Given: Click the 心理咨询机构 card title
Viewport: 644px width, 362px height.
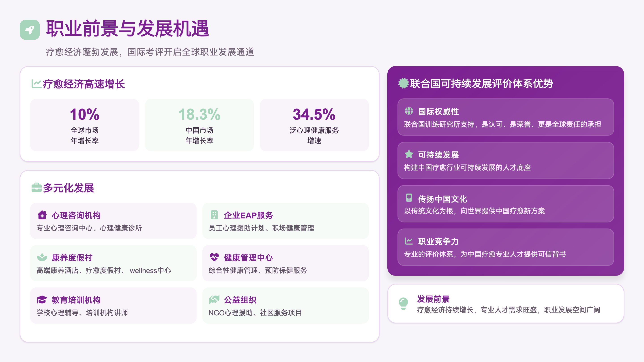Looking at the screenshot, I should 76,215.
